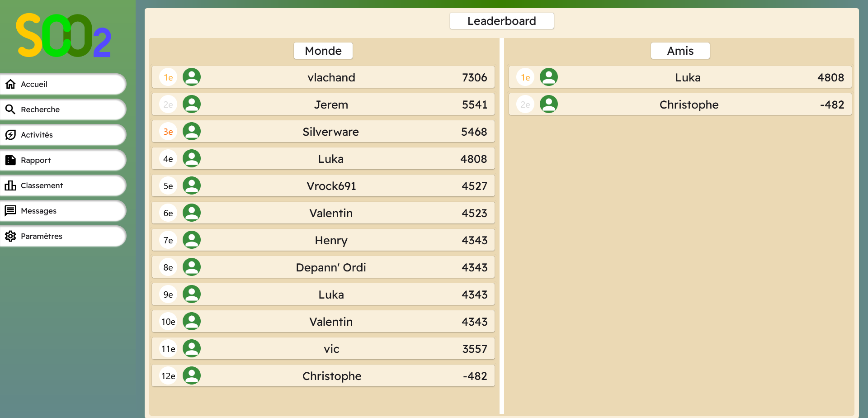Click the Activités leaf icon

point(10,135)
